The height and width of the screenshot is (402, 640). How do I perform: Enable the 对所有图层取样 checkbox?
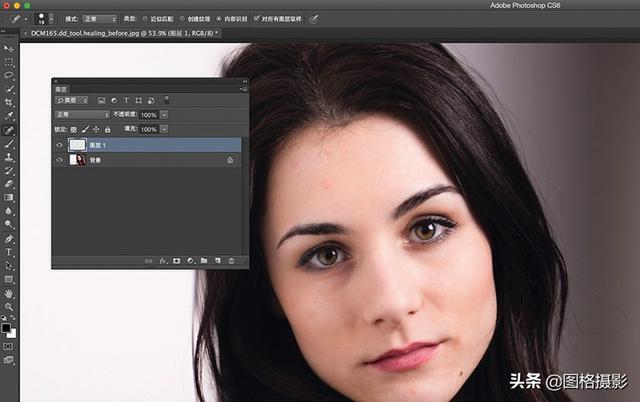(x=257, y=18)
